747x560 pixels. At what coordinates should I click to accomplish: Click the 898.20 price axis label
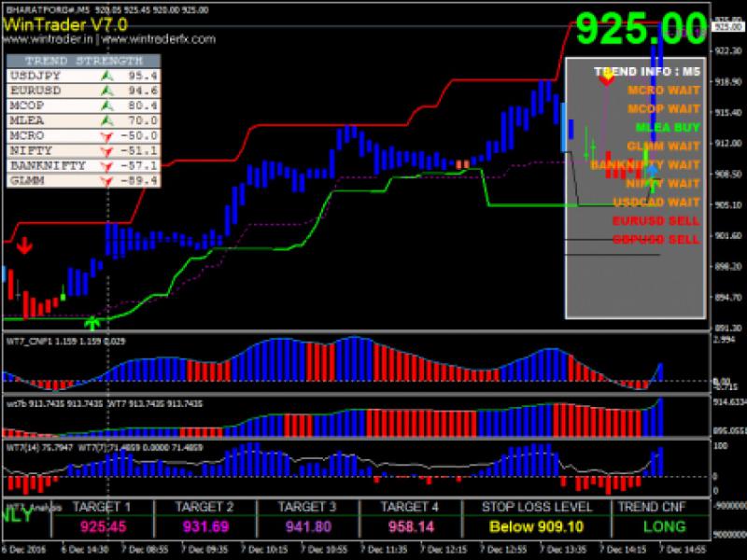coord(728,267)
